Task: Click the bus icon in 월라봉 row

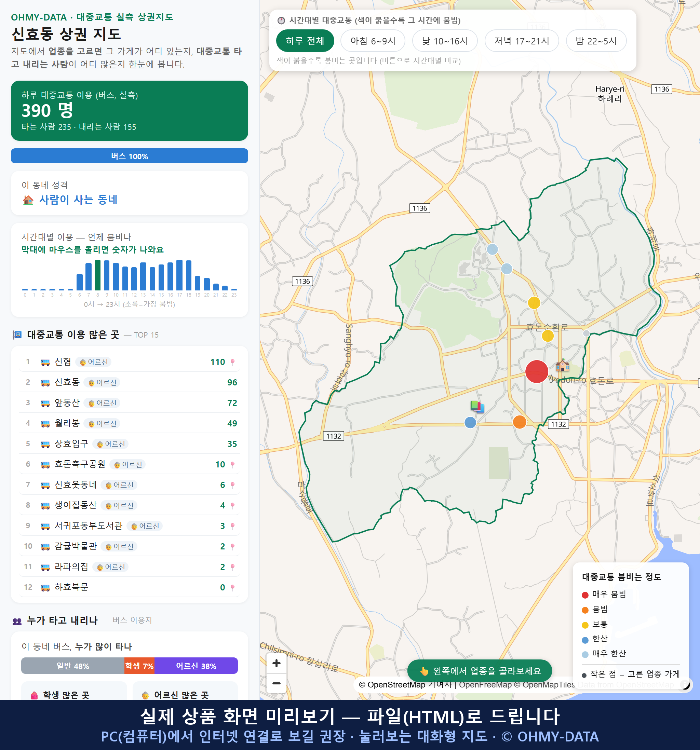Action: coord(45,424)
